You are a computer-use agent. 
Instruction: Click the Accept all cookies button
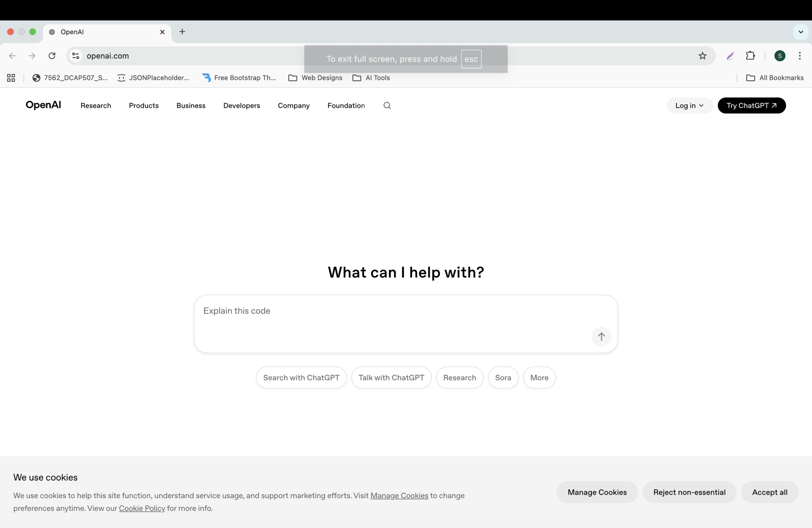click(x=769, y=492)
